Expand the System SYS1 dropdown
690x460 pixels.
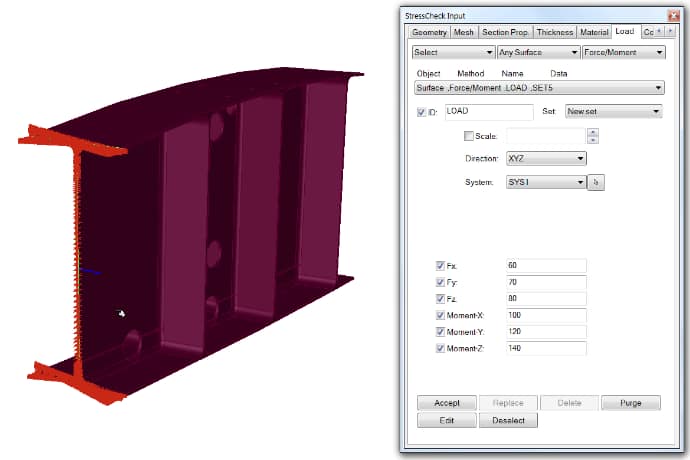coord(545,182)
